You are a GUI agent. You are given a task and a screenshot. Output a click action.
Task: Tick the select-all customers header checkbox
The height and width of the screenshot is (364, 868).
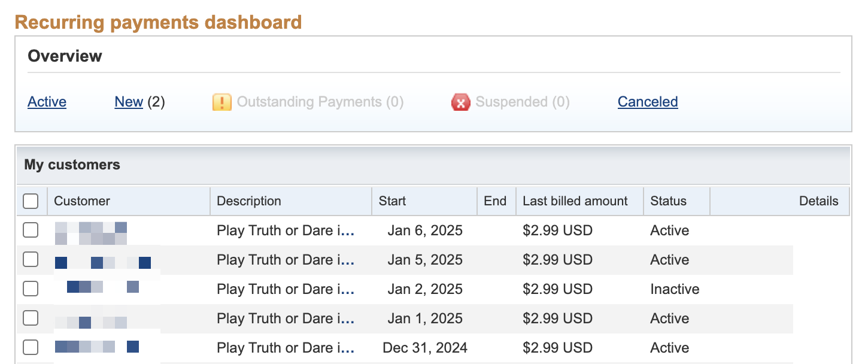pyautogui.click(x=31, y=201)
